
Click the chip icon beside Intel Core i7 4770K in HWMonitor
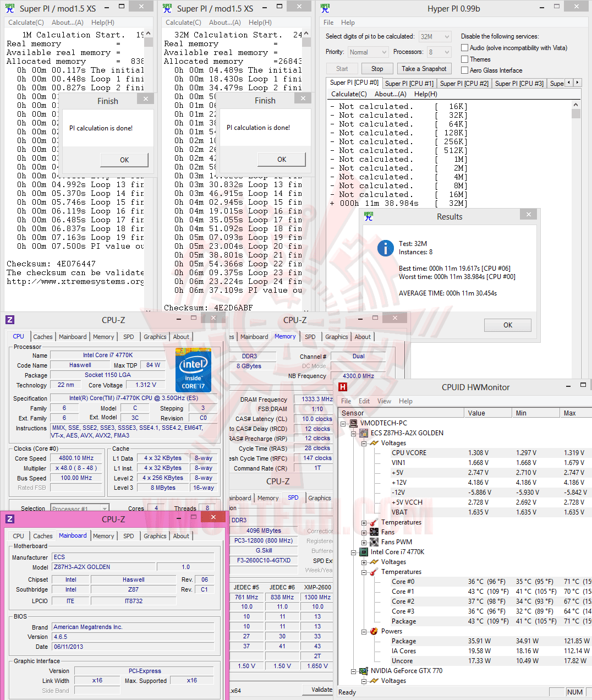pyautogui.click(x=364, y=552)
